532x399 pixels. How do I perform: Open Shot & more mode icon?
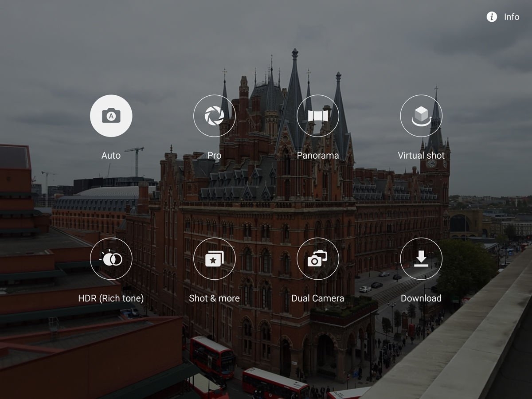215,258
